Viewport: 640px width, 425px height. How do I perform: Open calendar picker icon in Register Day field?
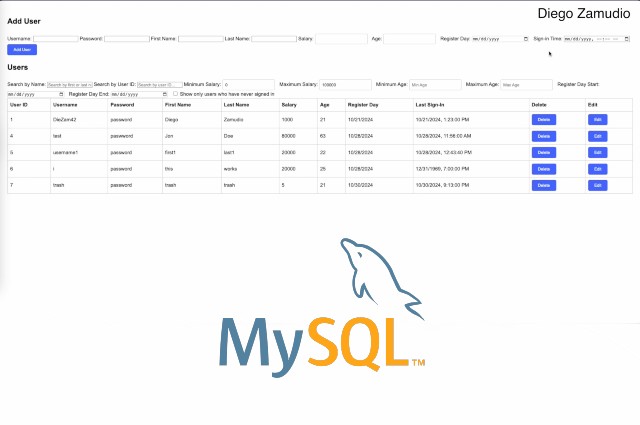pyautogui.click(x=525, y=39)
